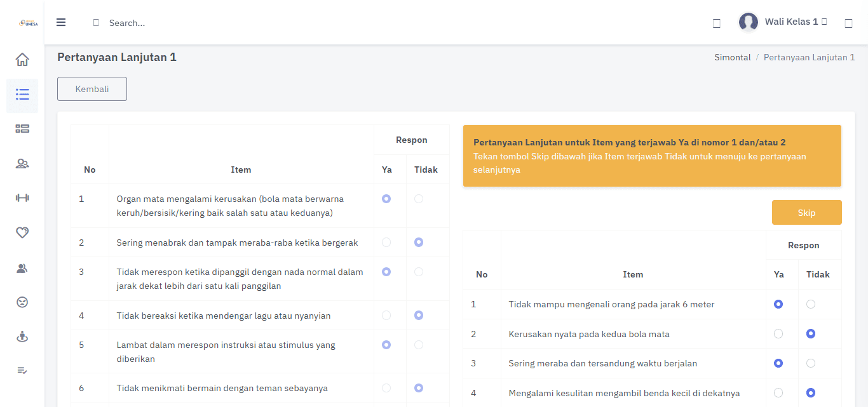Select Tidak for Organ mata mengalami kerusakan
868x407 pixels.
pyautogui.click(x=418, y=199)
